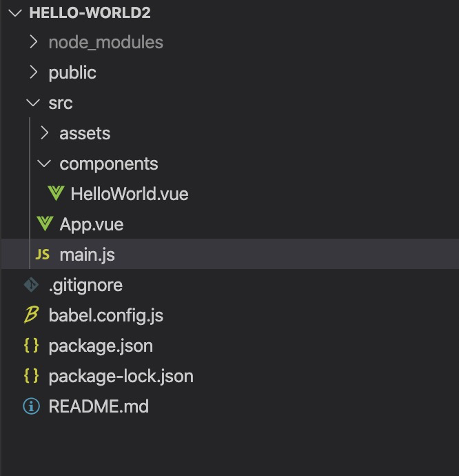Expand the node_modules folder chevron

[33, 42]
